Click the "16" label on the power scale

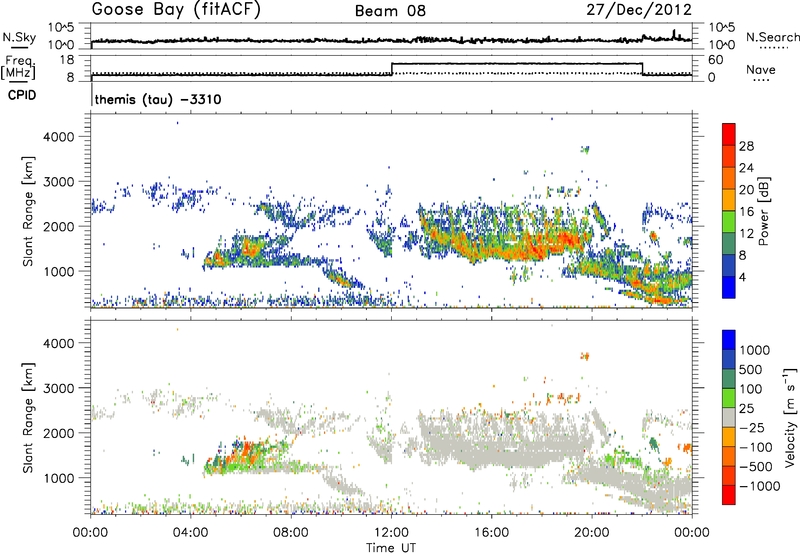click(746, 212)
